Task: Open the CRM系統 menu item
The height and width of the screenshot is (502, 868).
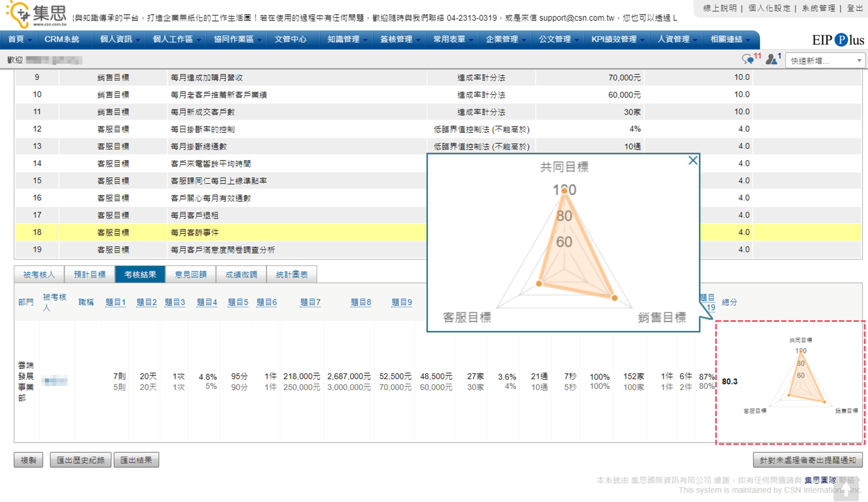Action: [62, 39]
